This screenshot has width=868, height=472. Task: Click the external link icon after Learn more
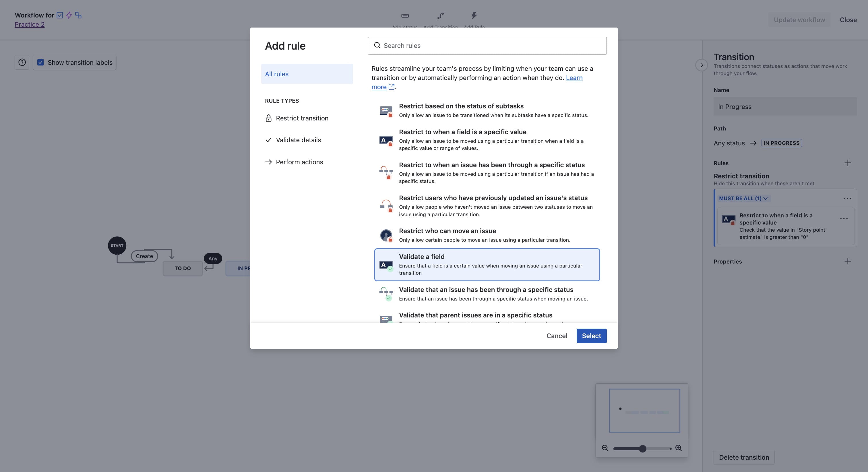pyautogui.click(x=392, y=87)
